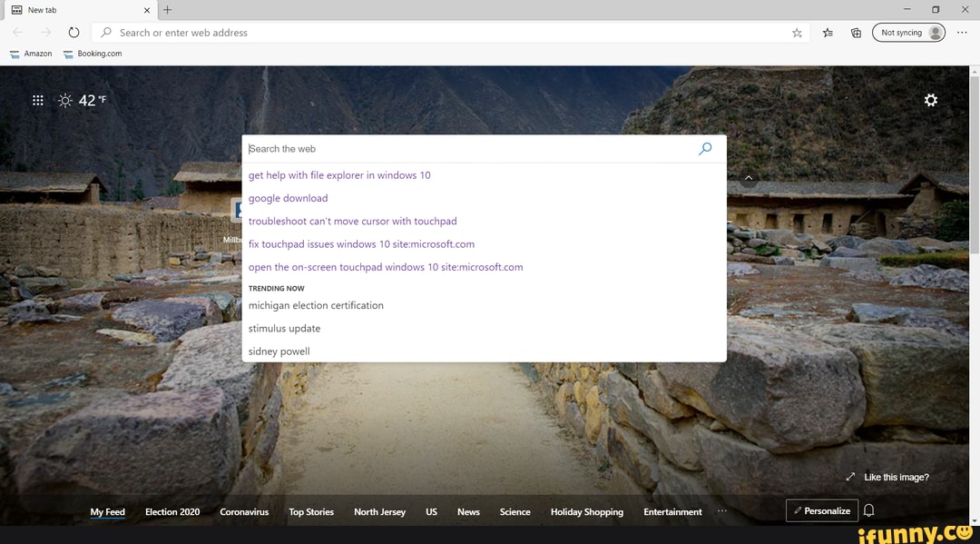
Task: Click the Not syncing profile button
Action: click(908, 31)
